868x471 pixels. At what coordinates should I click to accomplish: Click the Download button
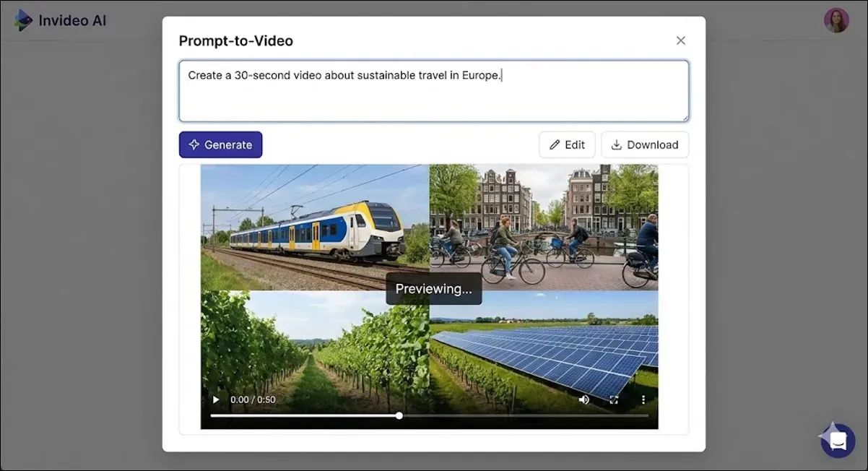[645, 144]
